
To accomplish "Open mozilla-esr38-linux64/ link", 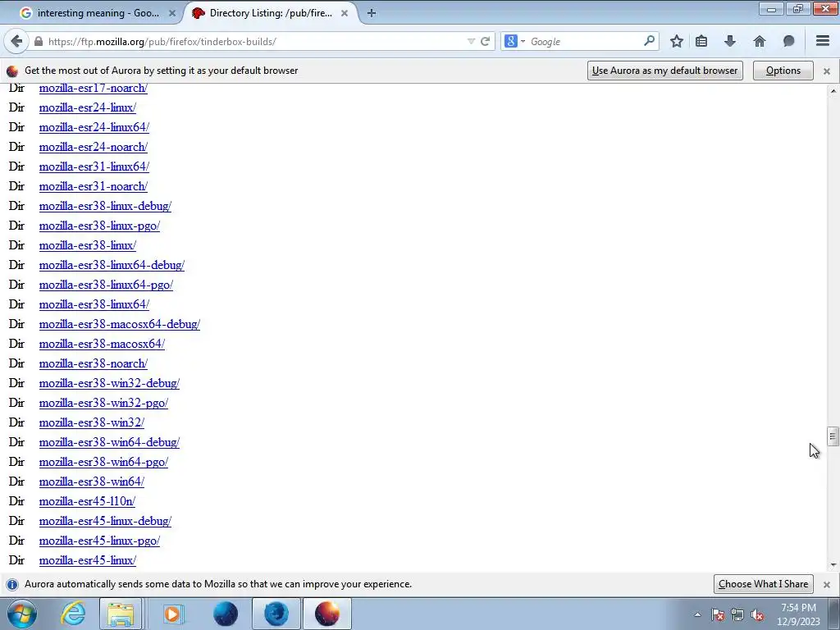I will click(94, 304).
